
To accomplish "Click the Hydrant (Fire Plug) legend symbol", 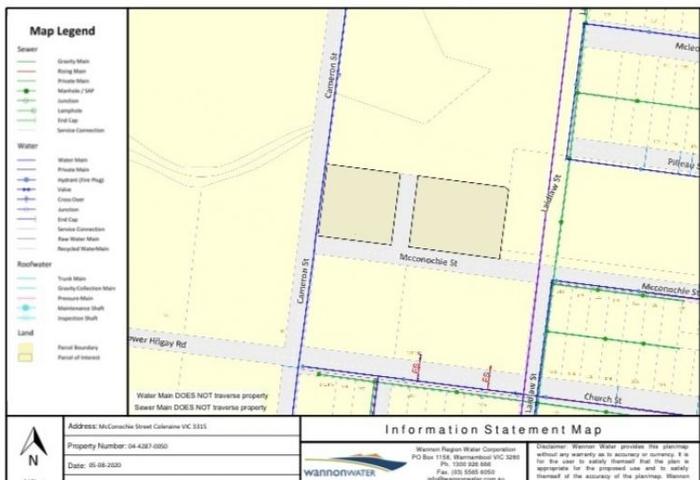I will tap(26, 180).
